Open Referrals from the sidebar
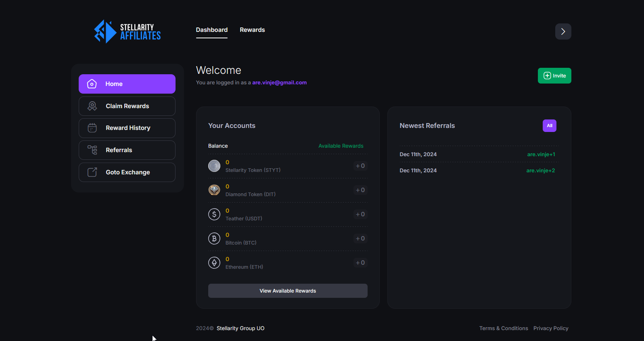Viewport: 644px width, 341px height. 127,150
